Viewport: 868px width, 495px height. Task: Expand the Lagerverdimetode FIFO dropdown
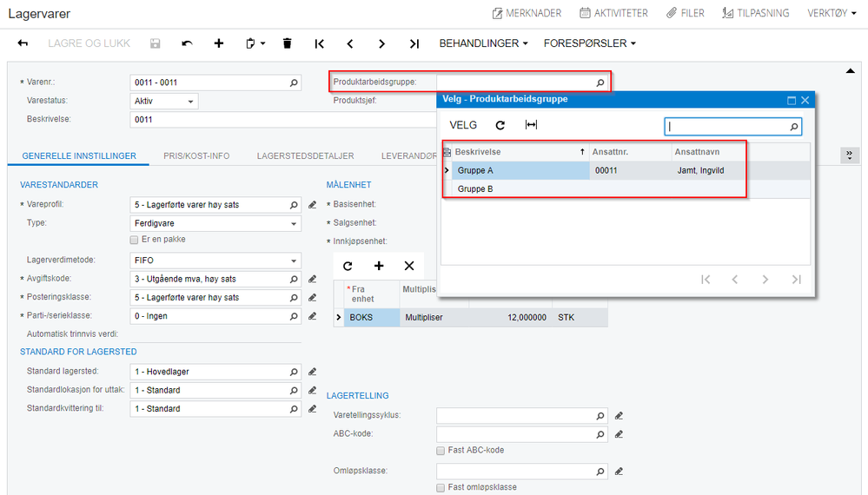pyautogui.click(x=215, y=261)
